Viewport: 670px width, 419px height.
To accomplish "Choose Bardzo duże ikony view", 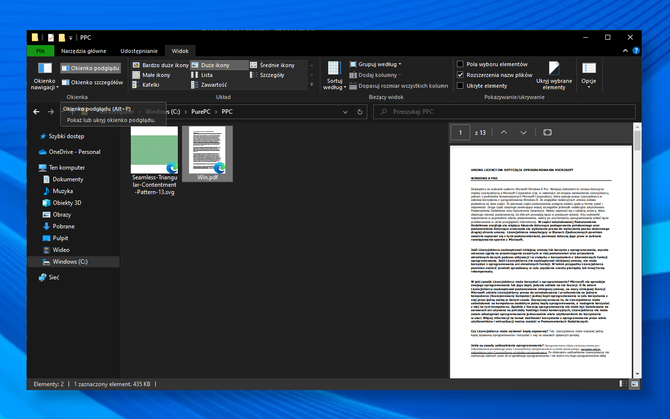I will click(x=161, y=64).
